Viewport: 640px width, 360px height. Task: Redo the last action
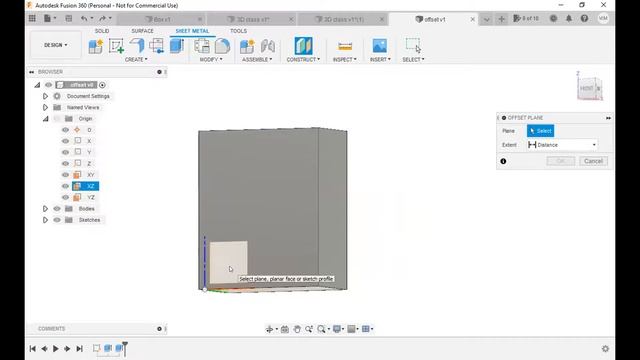tap(102, 18)
